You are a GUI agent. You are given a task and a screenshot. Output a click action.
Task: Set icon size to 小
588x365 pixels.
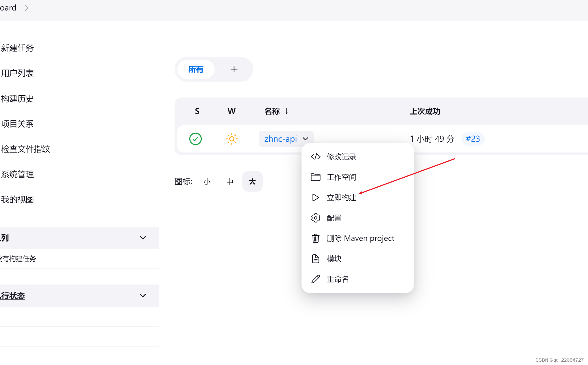[x=207, y=181]
